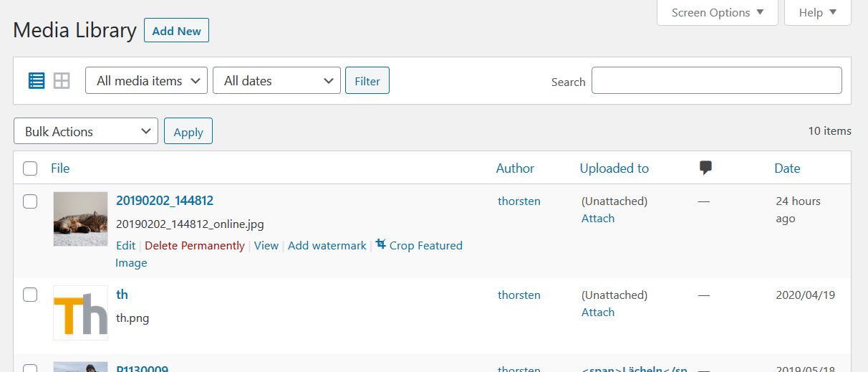This screenshot has width=868, height=372.
Task: Select the checkbox for th.png
Action: [30, 295]
